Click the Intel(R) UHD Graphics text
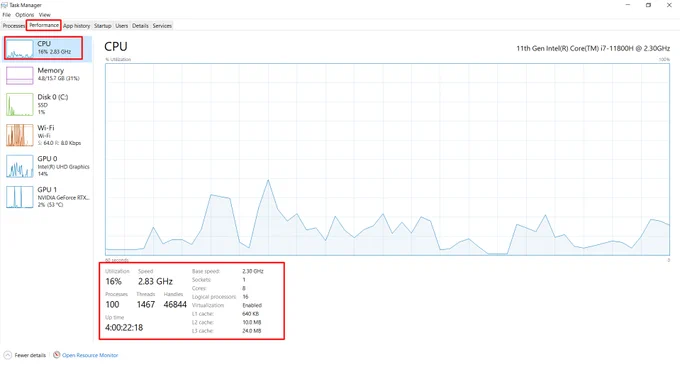 coord(63,166)
